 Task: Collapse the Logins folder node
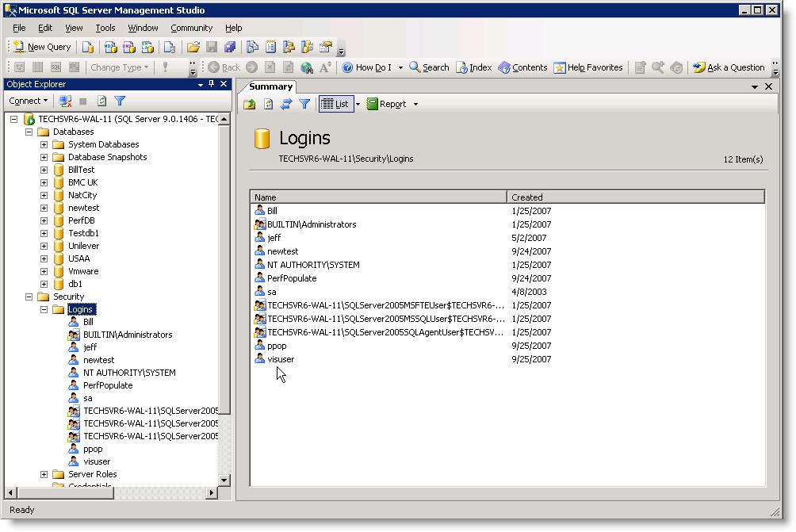(44, 310)
